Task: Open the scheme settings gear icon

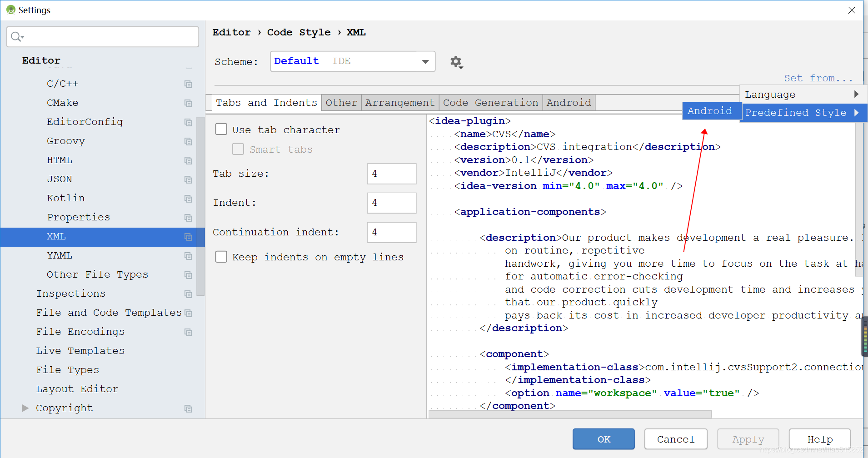Action: (456, 62)
